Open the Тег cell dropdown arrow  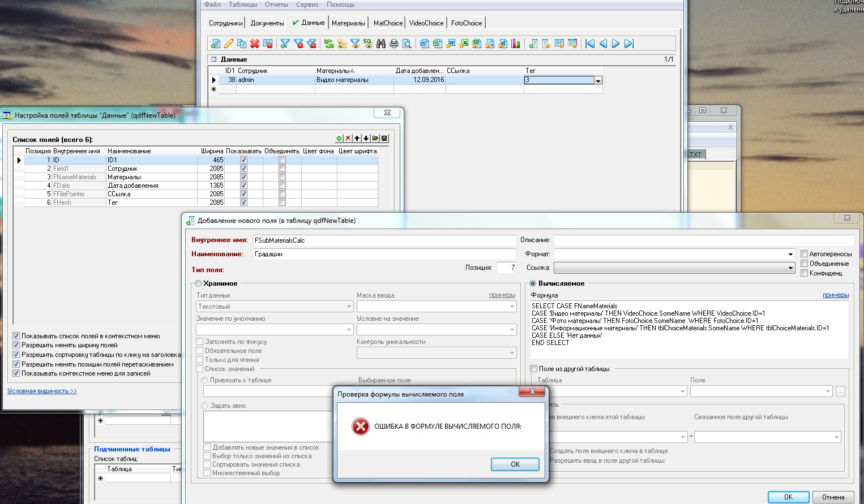(598, 81)
